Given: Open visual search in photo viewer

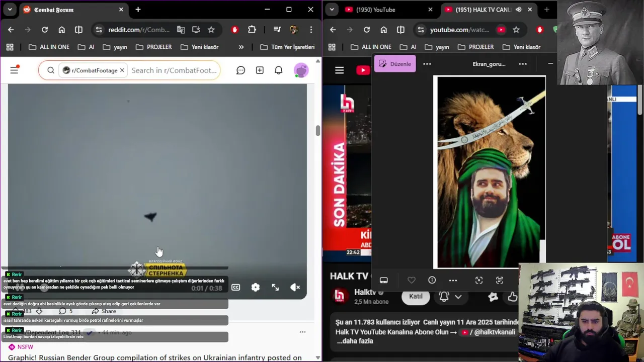Looking at the screenshot, I should click(479, 280).
